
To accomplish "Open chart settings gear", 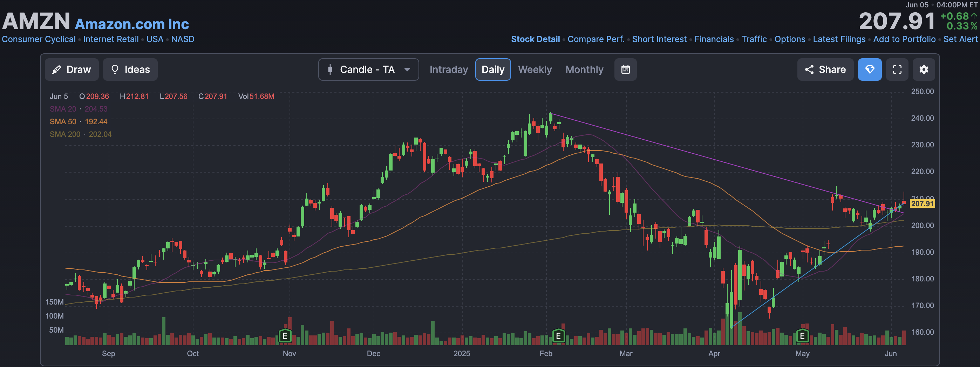I will click(x=924, y=69).
